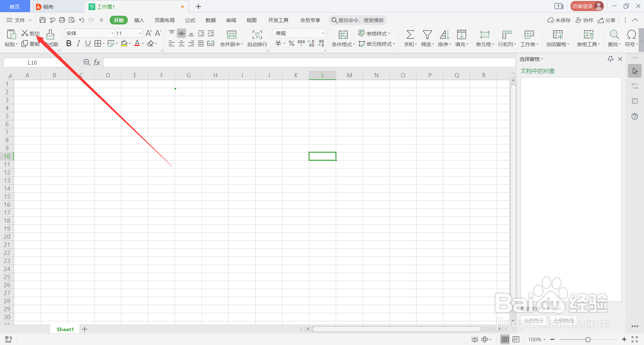Switch to the Insert (插入) tab
The height and width of the screenshot is (345, 644).
point(139,20)
